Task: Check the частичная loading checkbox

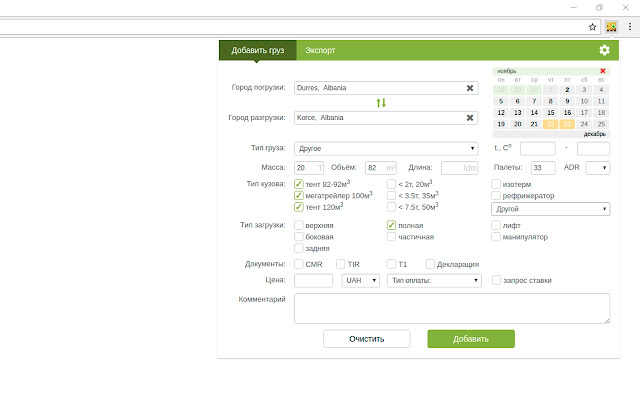Action: [x=391, y=237]
